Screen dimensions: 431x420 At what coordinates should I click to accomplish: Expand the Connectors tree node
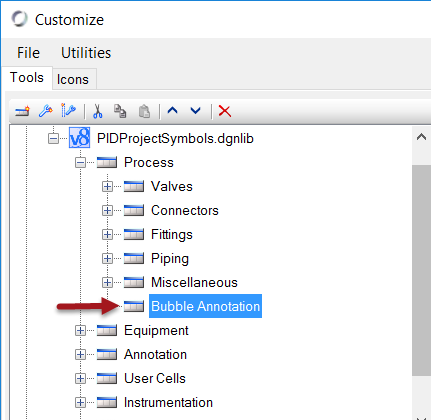point(107,210)
